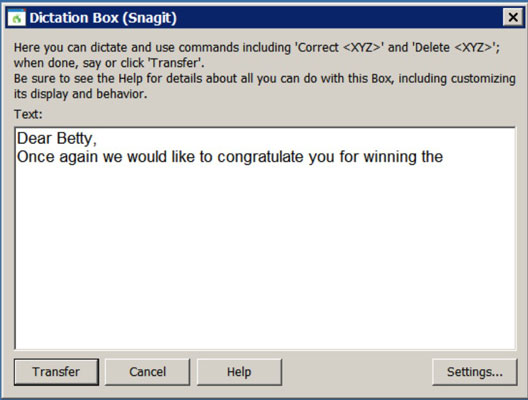Click the Dictation Box title bar icon
This screenshot has height=400, width=528.
(17, 17)
